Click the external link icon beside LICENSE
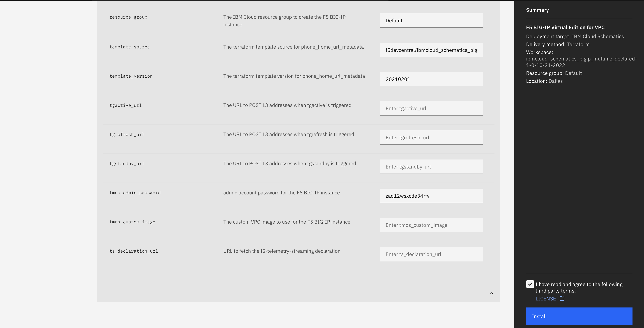 pyautogui.click(x=562, y=298)
